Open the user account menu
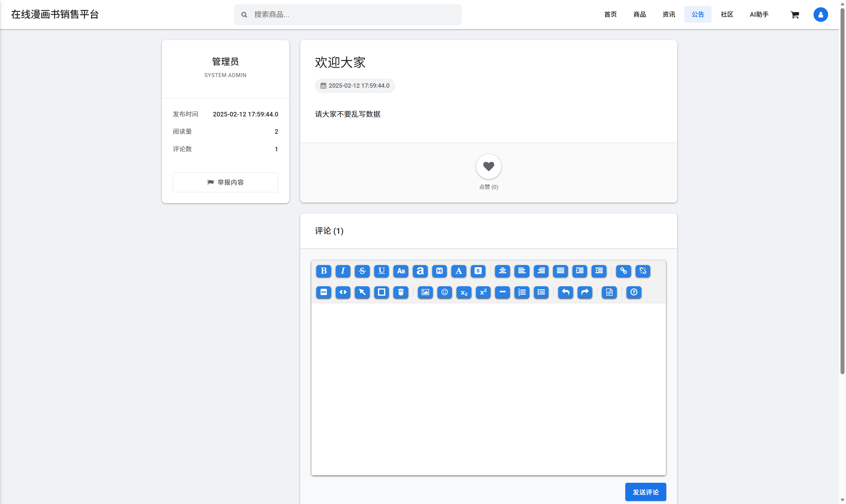Screen dimensions: 846x504 pyautogui.click(x=821, y=15)
